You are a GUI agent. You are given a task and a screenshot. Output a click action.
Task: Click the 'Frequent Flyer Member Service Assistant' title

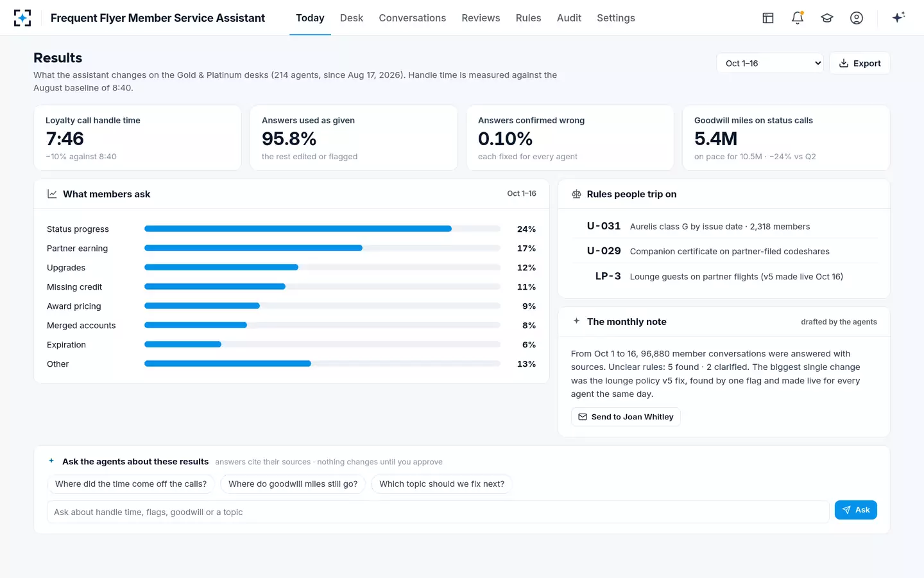pos(158,18)
